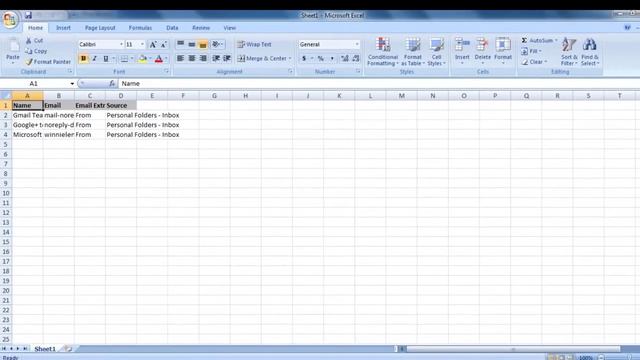
Task: Cut the selected cell
Action: pos(34,40)
